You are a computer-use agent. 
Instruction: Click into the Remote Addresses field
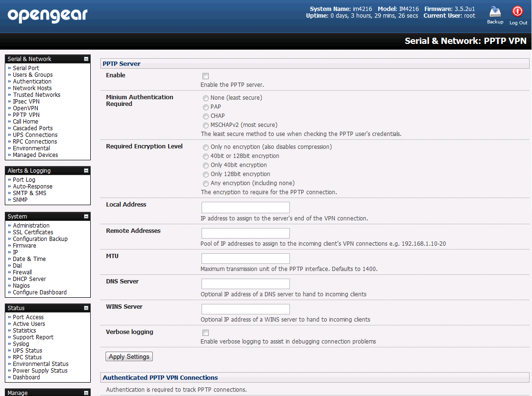click(x=245, y=233)
